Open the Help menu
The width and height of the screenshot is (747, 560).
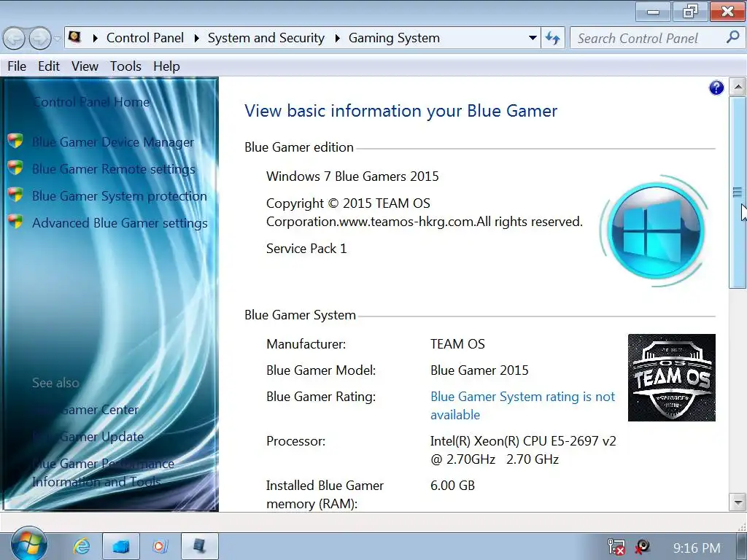pyautogui.click(x=166, y=66)
